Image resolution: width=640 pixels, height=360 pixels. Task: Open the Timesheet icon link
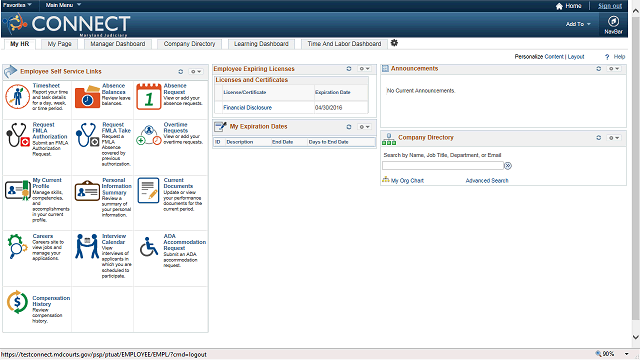[18, 97]
